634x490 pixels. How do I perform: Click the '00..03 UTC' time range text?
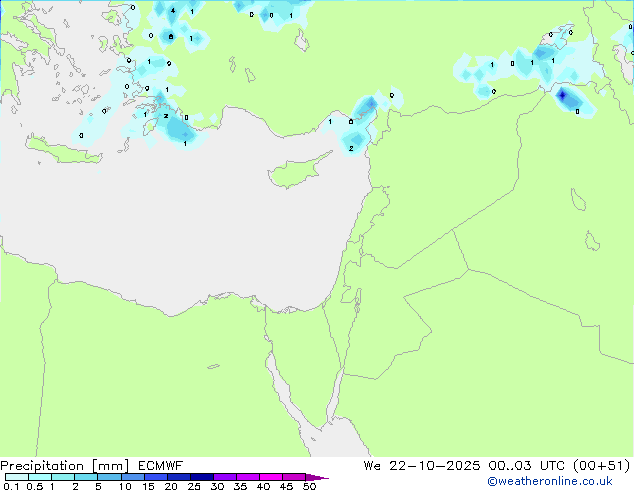coord(528,466)
